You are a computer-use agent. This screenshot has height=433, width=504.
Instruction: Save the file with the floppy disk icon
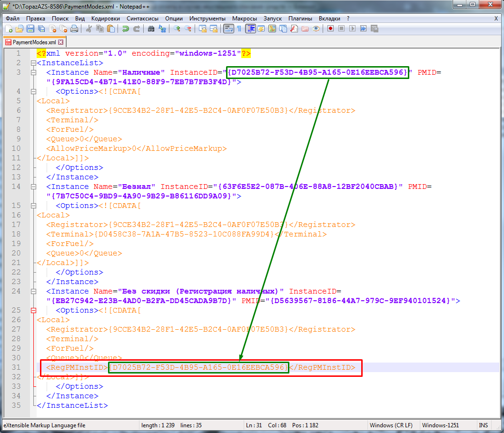point(30,29)
